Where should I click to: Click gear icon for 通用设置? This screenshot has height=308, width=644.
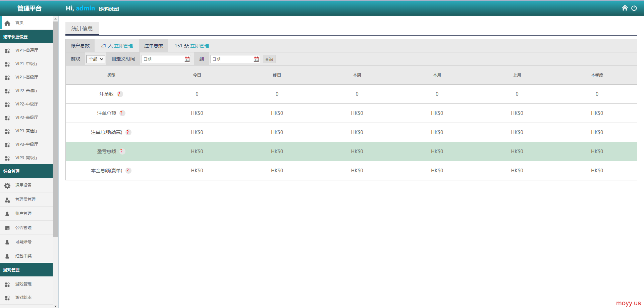click(x=7, y=185)
